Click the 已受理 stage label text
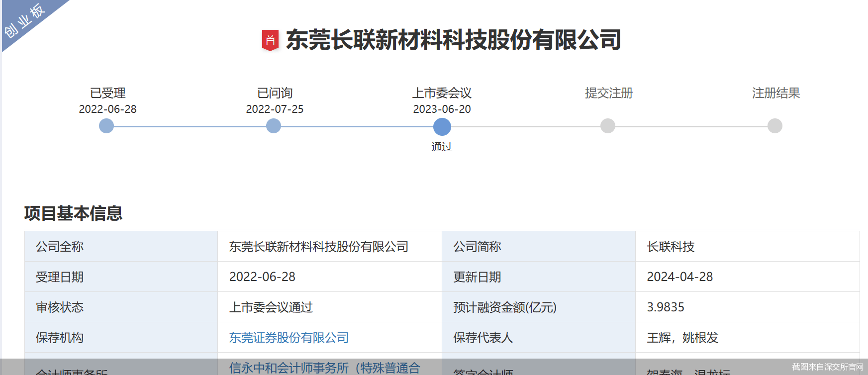Screen dimensions: 868x375 [x=107, y=93]
